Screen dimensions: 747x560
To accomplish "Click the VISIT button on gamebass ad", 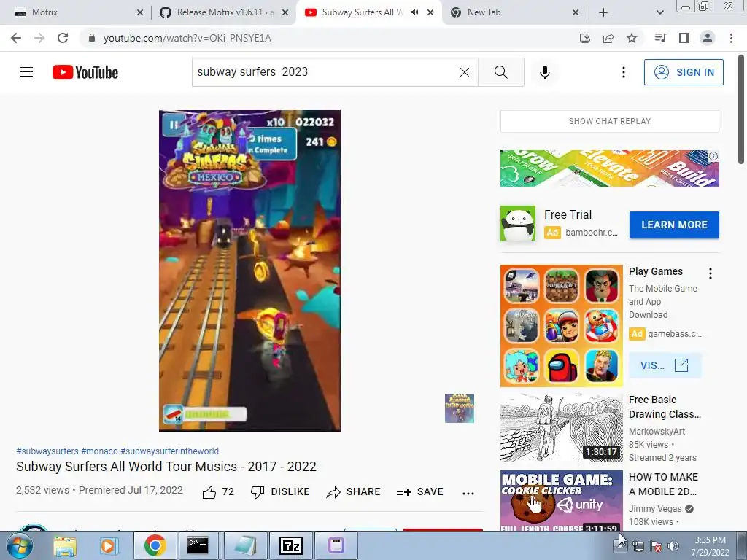I will coord(665,365).
